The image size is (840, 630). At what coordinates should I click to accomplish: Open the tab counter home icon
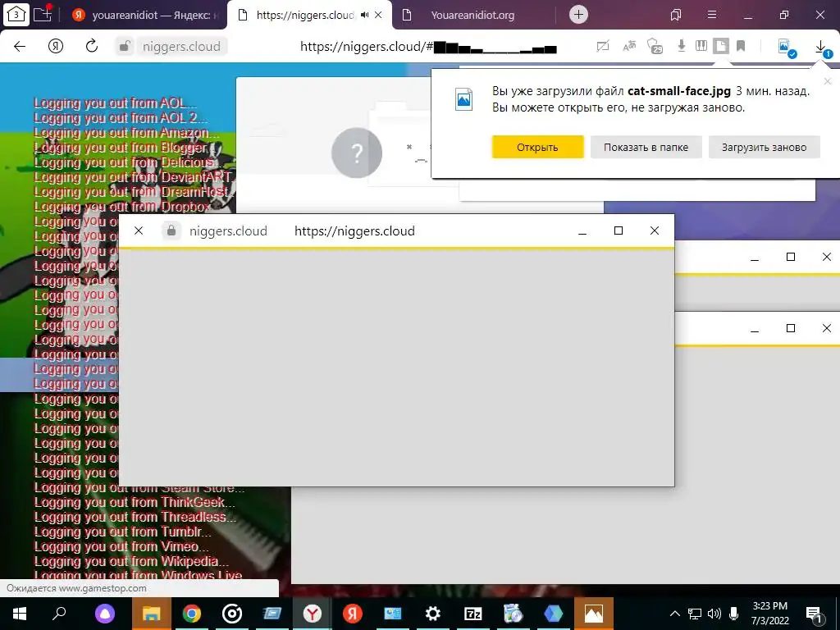click(x=16, y=14)
